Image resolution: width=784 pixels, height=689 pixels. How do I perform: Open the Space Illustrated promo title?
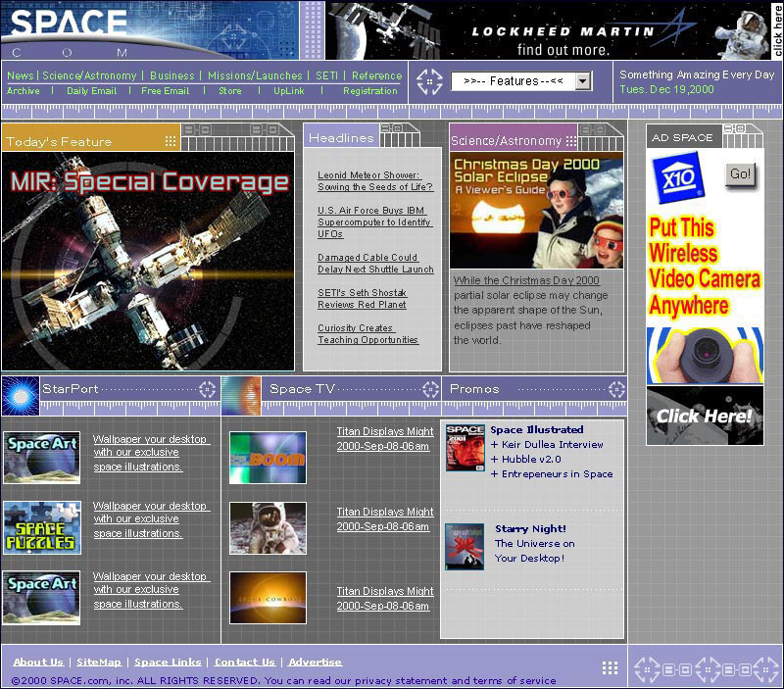[536, 429]
